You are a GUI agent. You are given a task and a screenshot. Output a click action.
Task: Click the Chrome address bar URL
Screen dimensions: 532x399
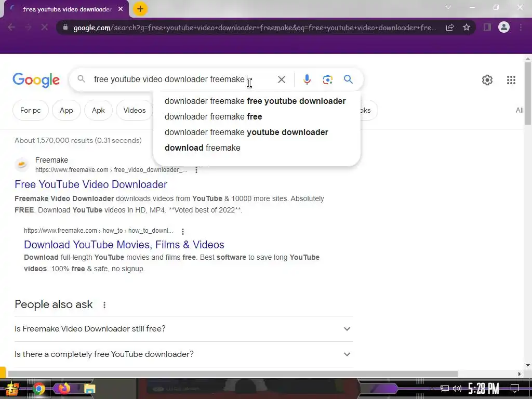click(255, 28)
